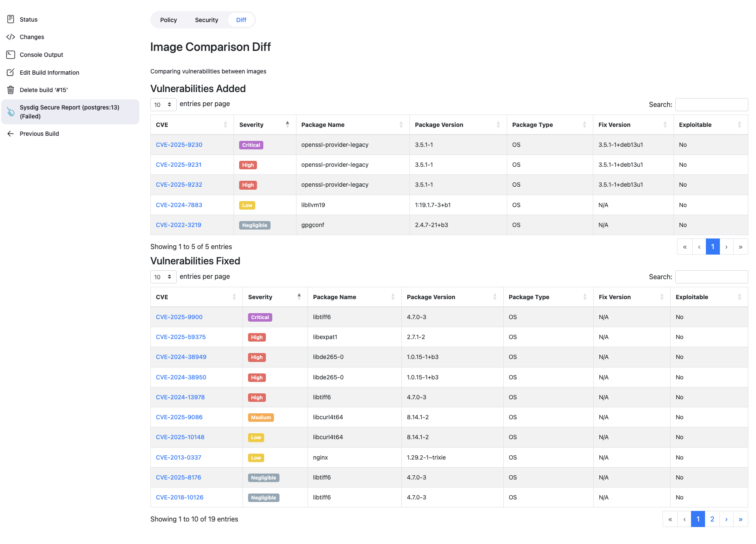Click the Search field above Vulnerabilities Added

pyautogui.click(x=711, y=104)
